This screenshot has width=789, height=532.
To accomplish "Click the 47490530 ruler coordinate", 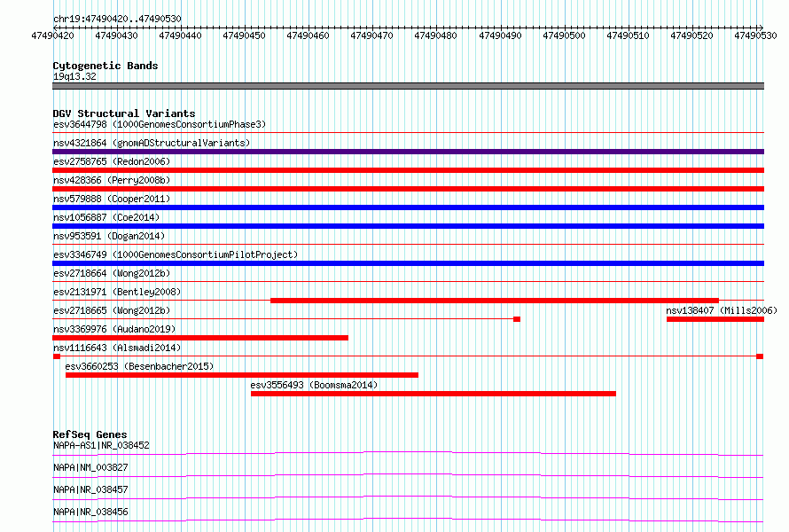I will (x=755, y=35).
